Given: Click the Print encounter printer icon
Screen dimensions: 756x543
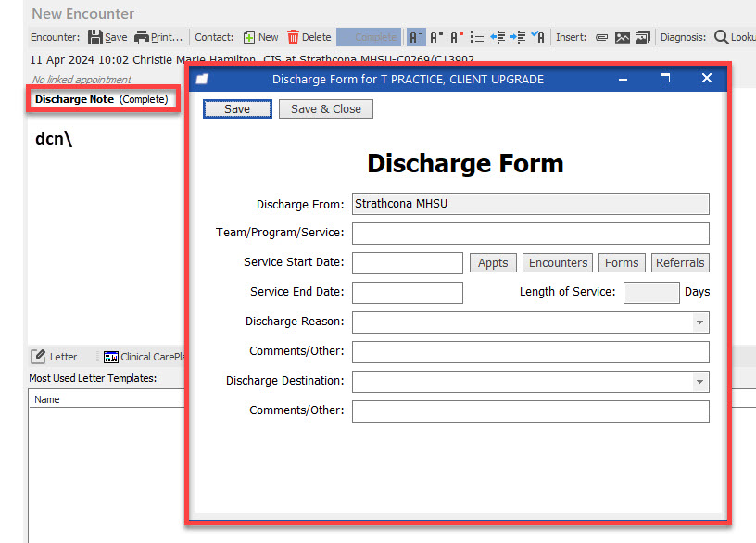Looking at the screenshot, I should pyautogui.click(x=142, y=37).
